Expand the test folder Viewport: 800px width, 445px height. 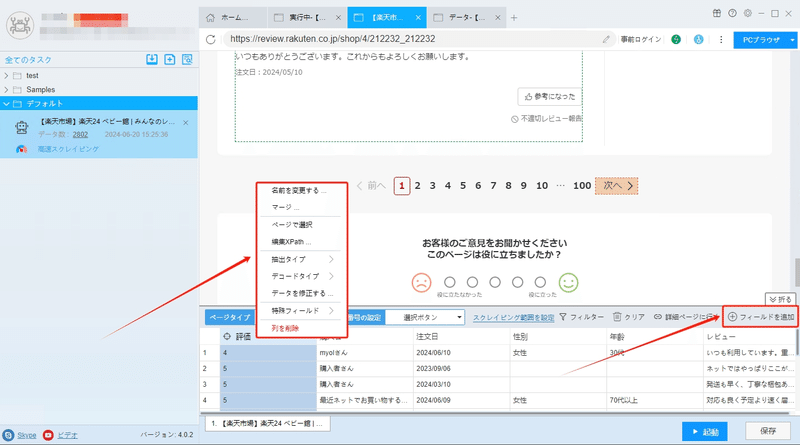tap(6, 76)
